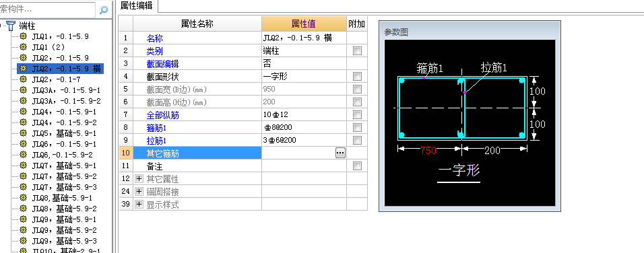
Task: Click the component search input box
Action: click(48, 9)
